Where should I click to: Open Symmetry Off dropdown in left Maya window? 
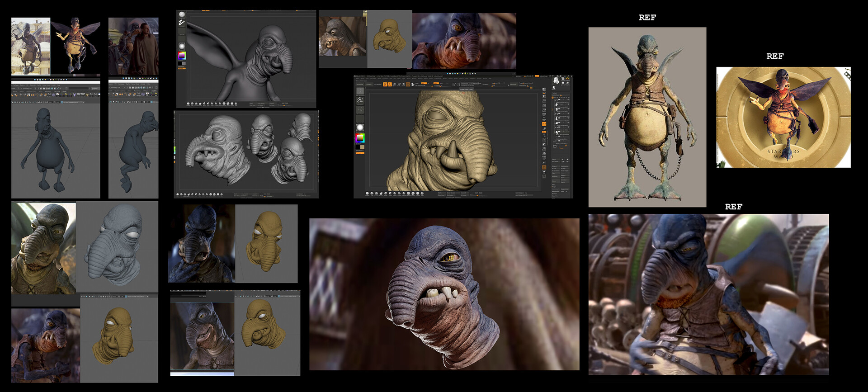(x=27, y=89)
